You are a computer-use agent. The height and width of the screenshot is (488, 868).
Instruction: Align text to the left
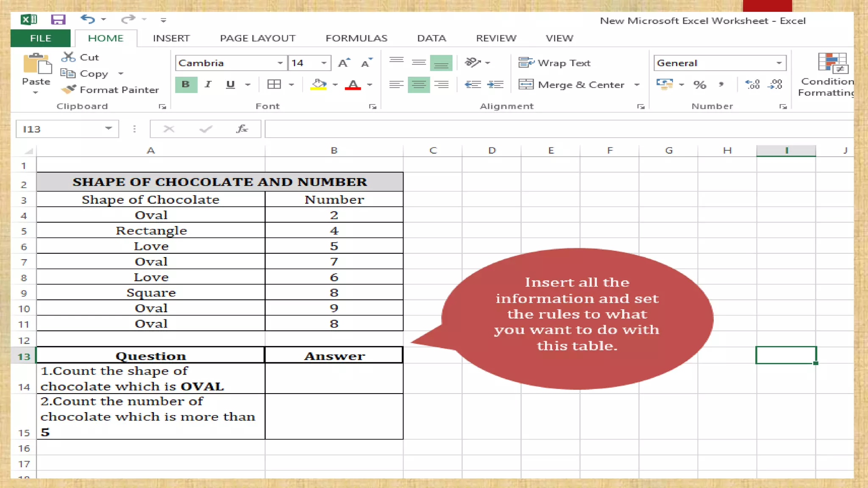pos(396,84)
